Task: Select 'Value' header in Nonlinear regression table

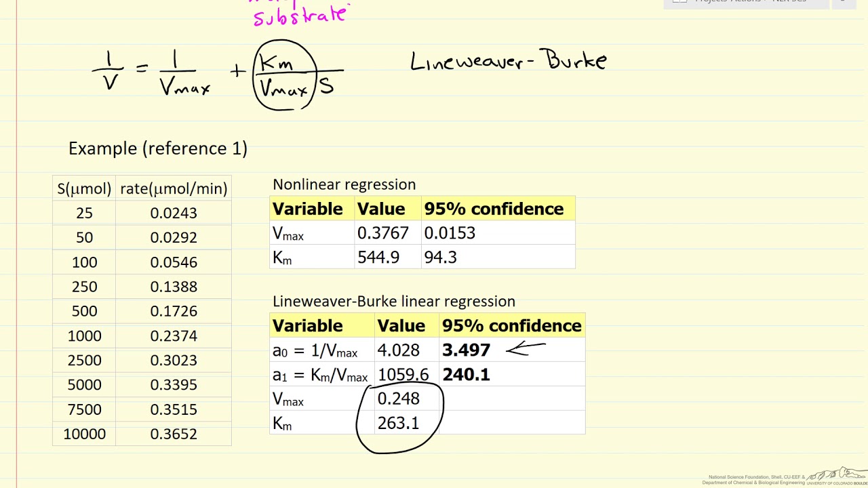Action: [381, 209]
